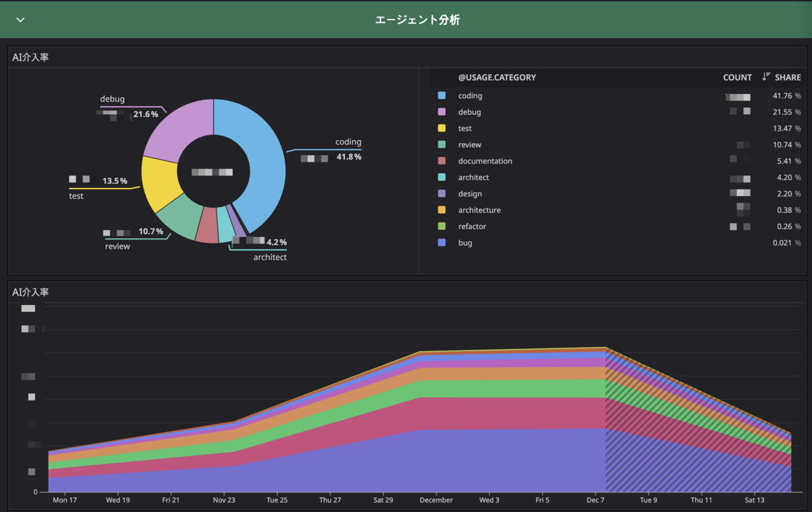812x512 pixels.
Task: Click the coding legend color swatch
Action: (442, 95)
